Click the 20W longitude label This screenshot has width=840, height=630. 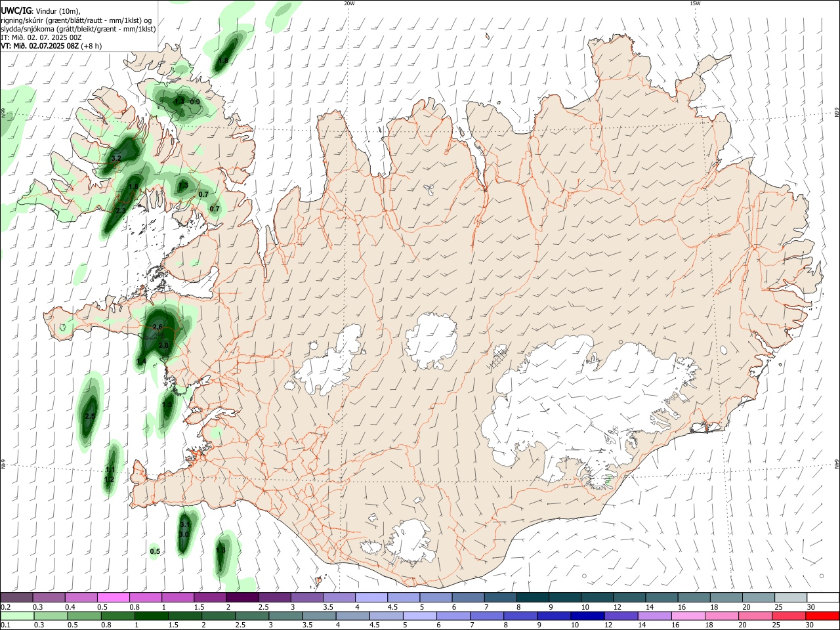[349, 3]
